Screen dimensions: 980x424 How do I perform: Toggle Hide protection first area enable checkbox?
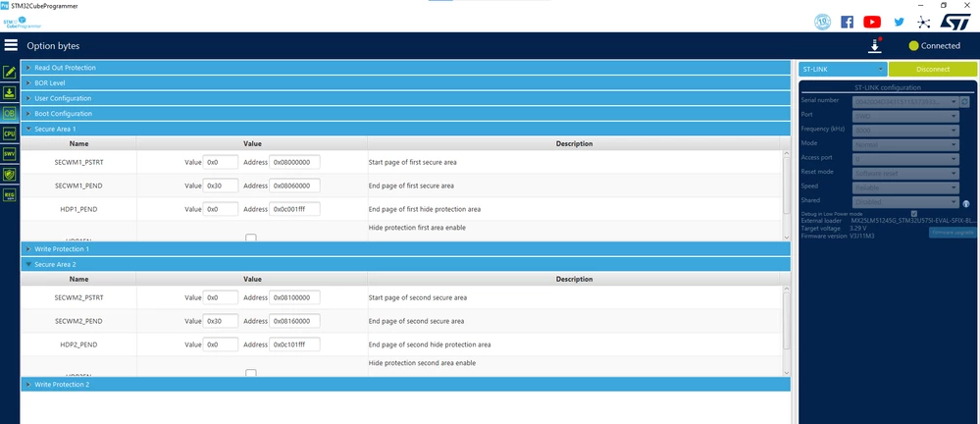[250, 238]
